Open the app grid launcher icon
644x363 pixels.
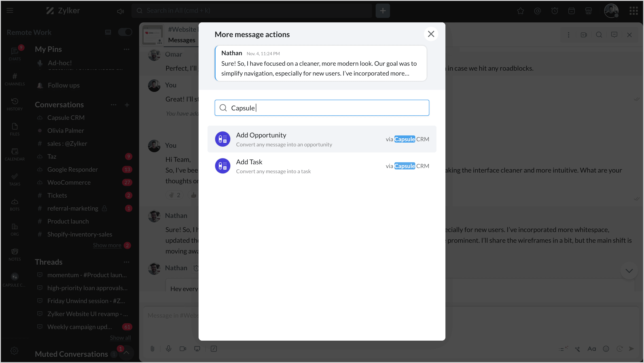click(633, 11)
